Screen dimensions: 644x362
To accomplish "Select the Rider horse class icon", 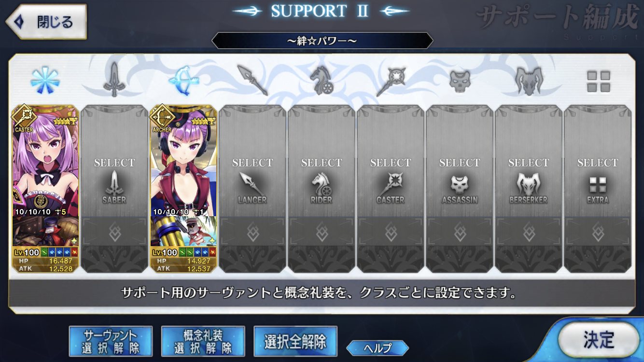I will point(322,81).
